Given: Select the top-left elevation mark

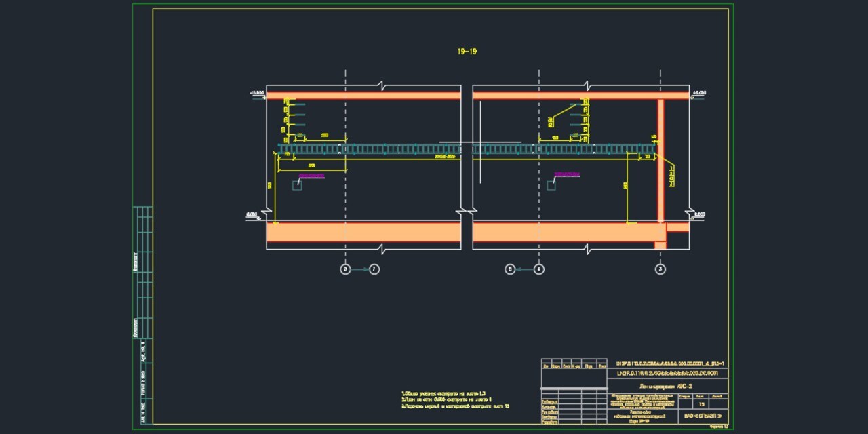Looking at the screenshot, I should pyautogui.click(x=256, y=93).
